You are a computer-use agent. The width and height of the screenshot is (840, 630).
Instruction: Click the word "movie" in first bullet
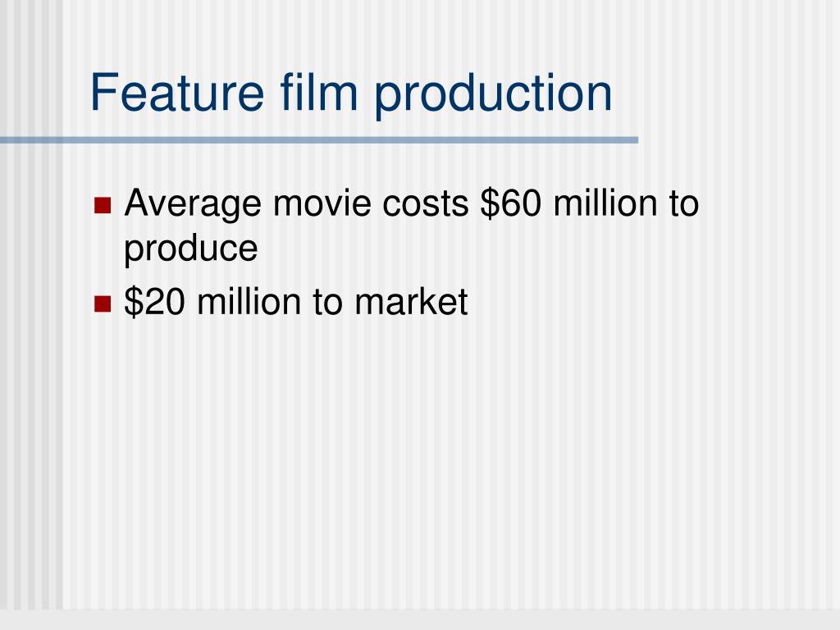point(322,203)
